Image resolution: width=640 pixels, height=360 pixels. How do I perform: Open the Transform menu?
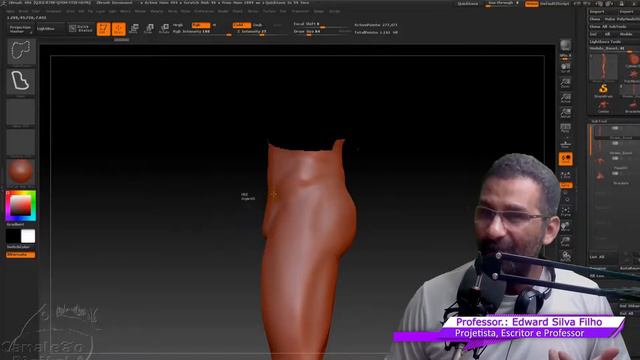(300, 11)
